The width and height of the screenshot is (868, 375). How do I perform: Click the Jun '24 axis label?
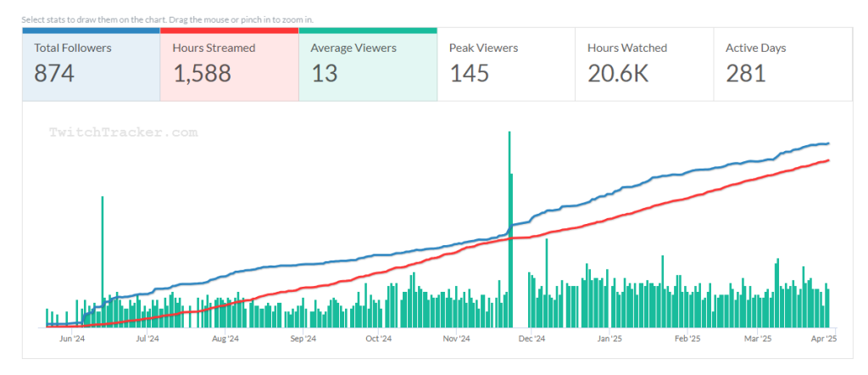(x=72, y=339)
